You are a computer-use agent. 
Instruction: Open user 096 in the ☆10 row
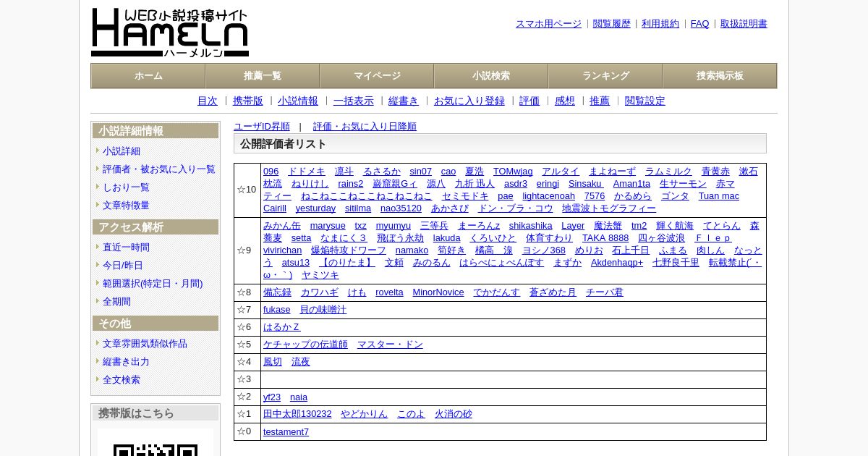(271, 172)
